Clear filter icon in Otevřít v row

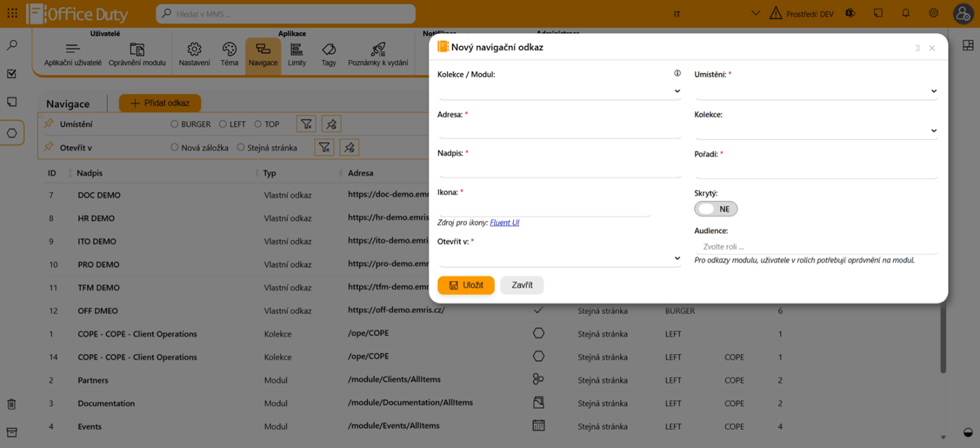(x=350, y=147)
